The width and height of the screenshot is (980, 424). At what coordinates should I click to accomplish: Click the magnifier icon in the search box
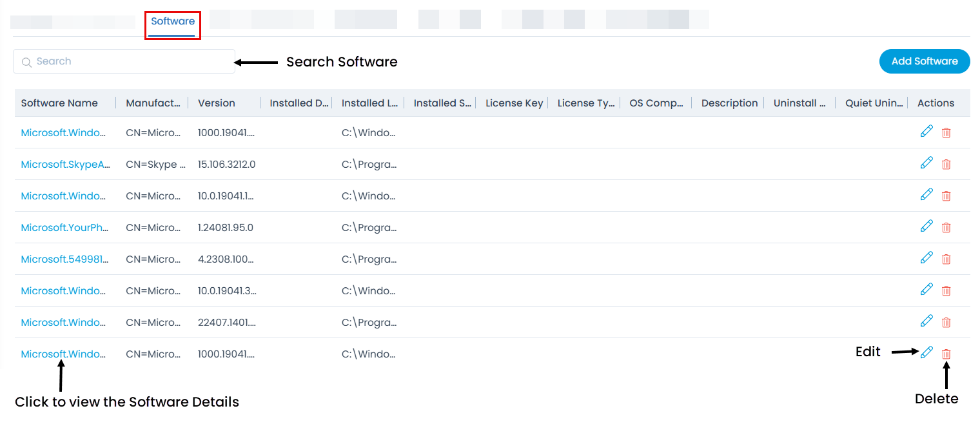[26, 61]
